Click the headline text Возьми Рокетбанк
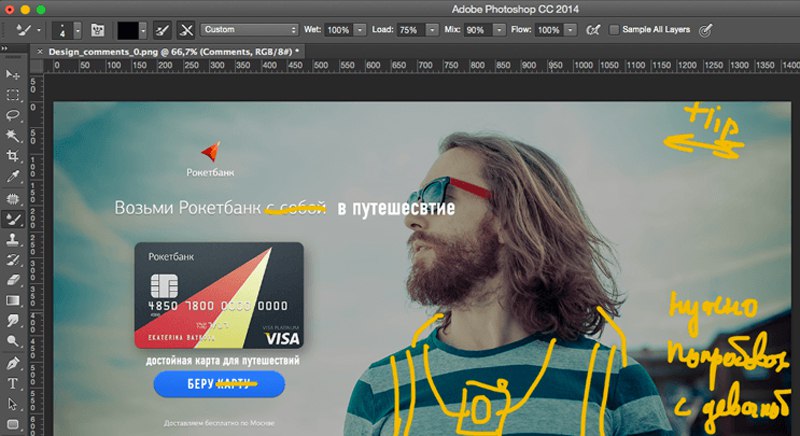800x436 pixels. [x=187, y=208]
